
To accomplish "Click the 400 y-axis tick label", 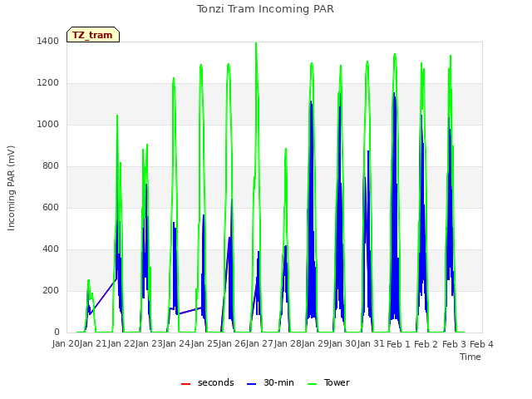I will tap(51, 249).
